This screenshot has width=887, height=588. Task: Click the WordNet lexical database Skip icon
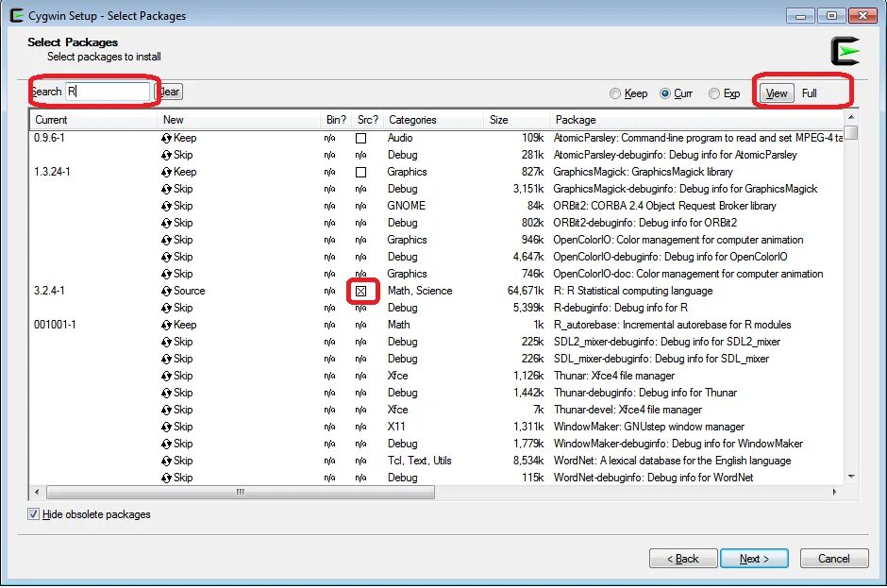pos(166,461)
